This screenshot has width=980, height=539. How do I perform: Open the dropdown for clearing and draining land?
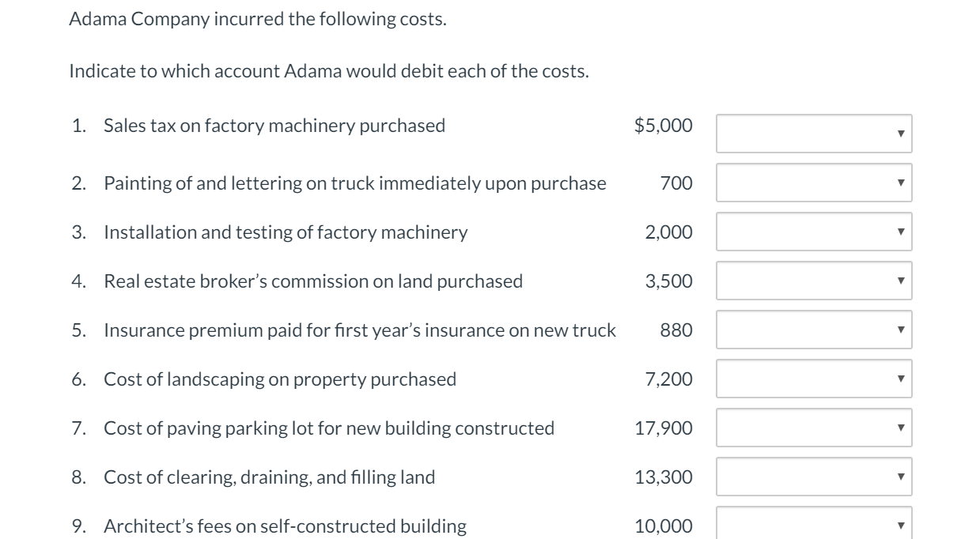[x=812, y=477]
